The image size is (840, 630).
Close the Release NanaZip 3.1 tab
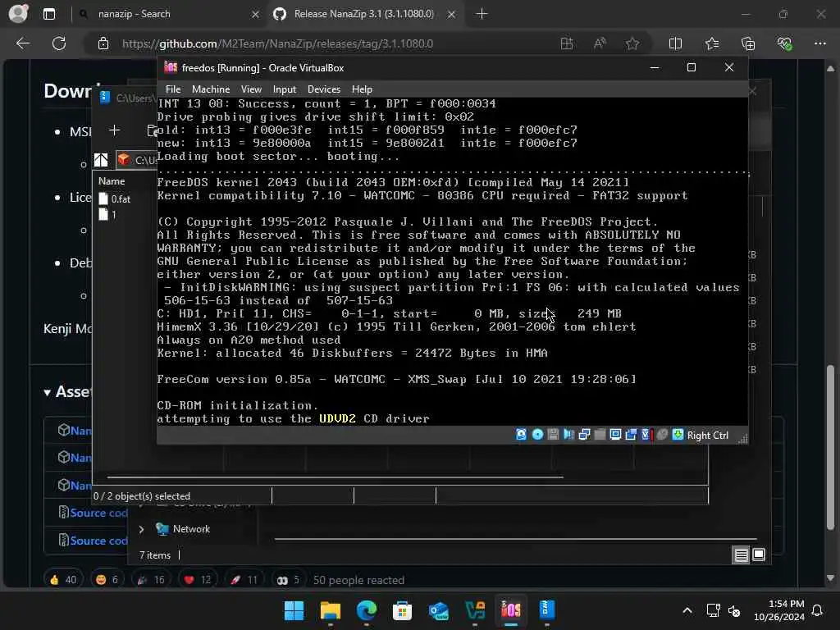(452, 15)
